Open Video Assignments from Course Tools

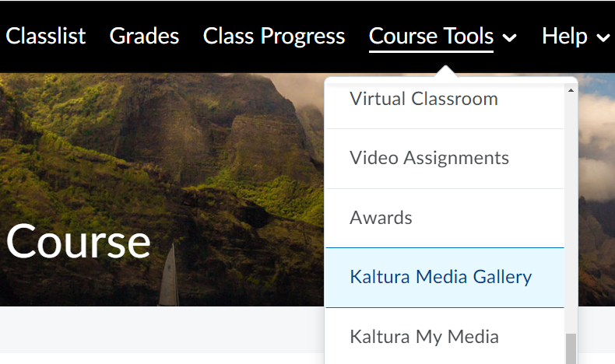pyautogui.click(x=429, y=158)
